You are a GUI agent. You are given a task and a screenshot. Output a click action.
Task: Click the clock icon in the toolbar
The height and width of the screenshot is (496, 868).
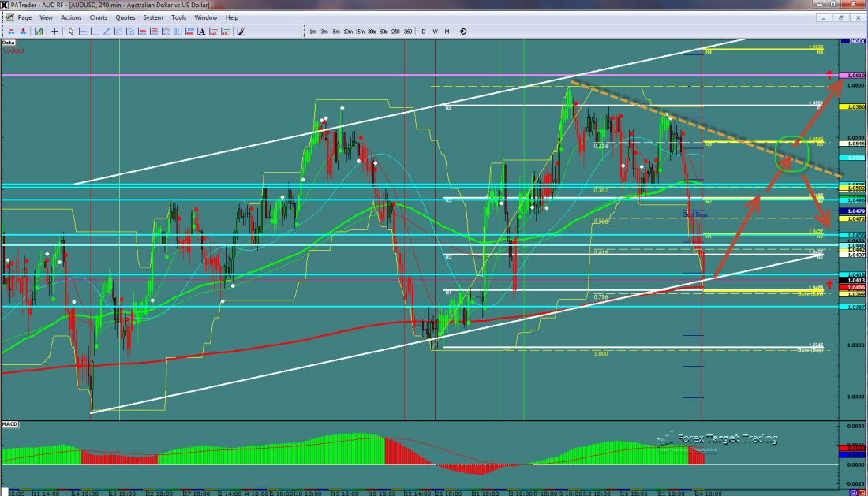pos(463,32)
